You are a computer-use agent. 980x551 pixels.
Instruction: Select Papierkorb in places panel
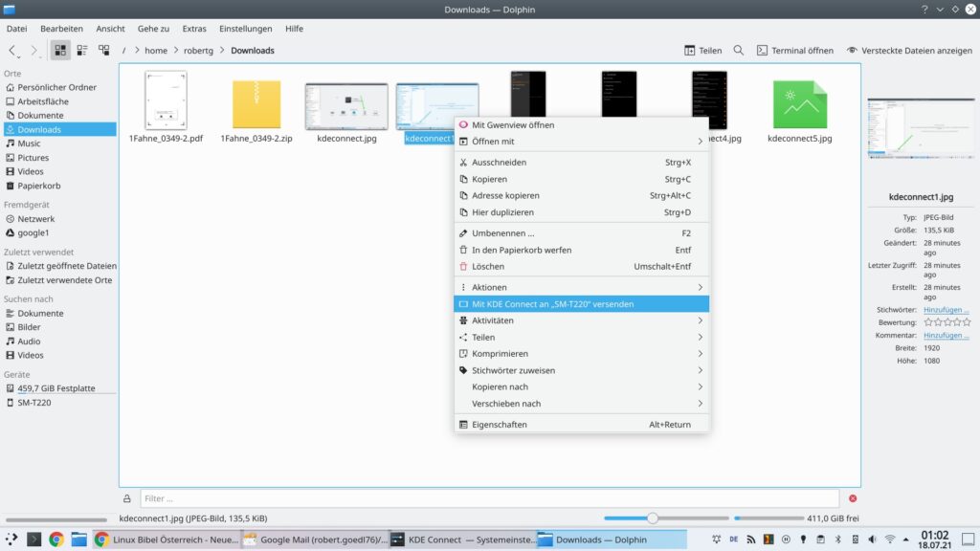[x=59, y=186]
